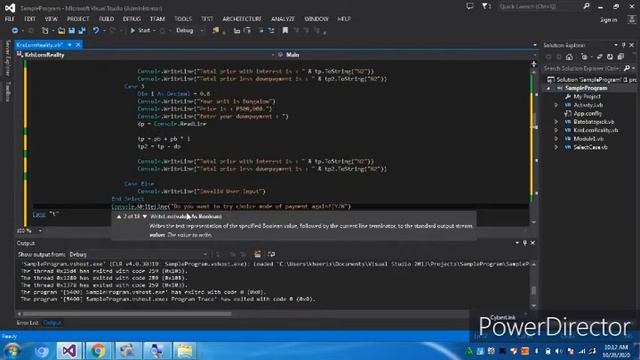Open the HELP menu

344,19
